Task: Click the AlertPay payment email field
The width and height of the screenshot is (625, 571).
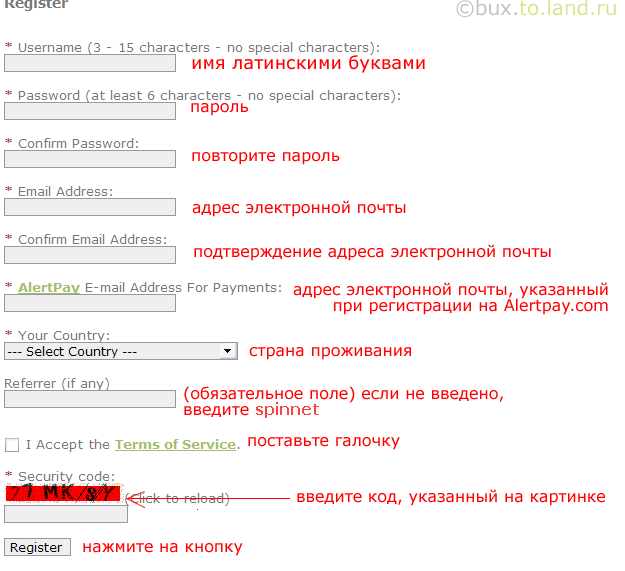Action: pos(90,303)
